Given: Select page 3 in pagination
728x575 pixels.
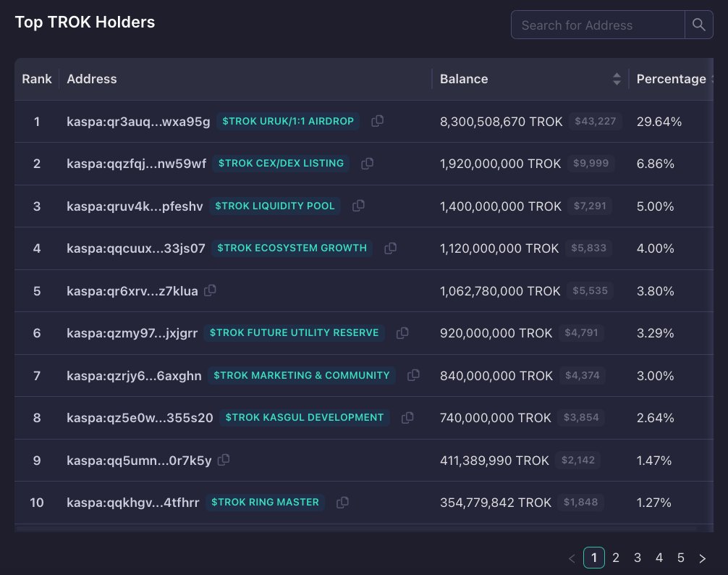Looking at the screenshot, I should tap(638, 558).
